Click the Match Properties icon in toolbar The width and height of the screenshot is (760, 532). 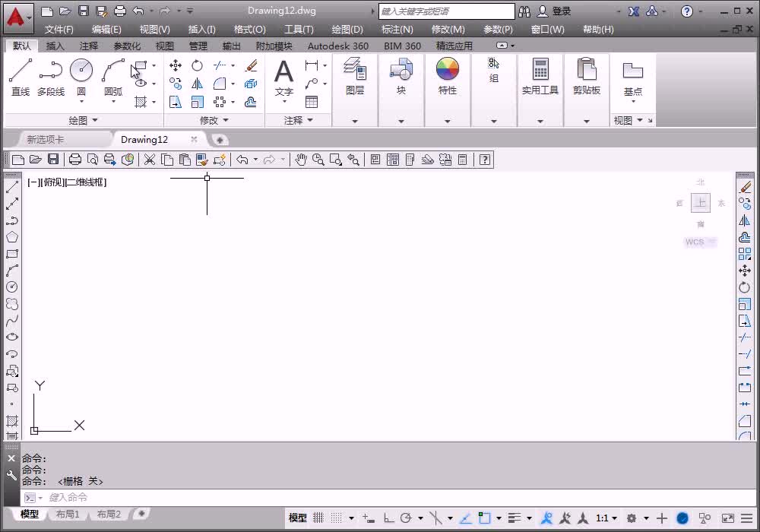(202, 160)
